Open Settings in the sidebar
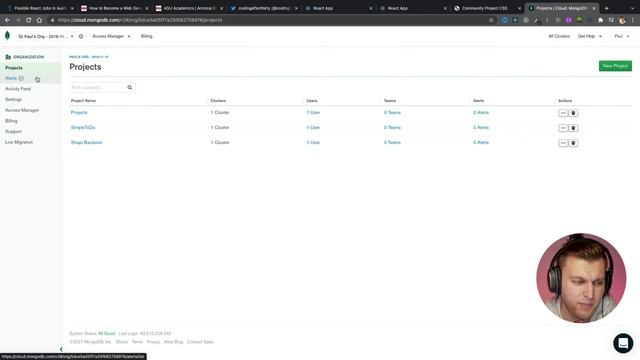 [13, 100]
